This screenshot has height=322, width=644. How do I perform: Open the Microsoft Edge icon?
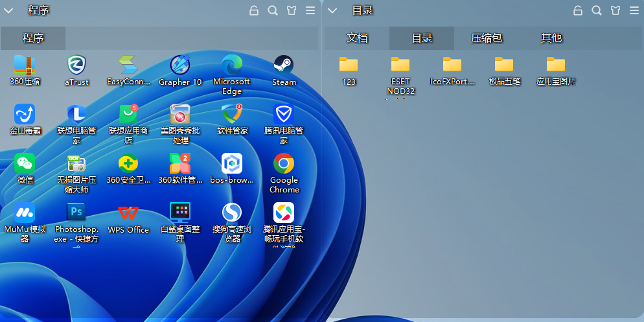(232, 65)
